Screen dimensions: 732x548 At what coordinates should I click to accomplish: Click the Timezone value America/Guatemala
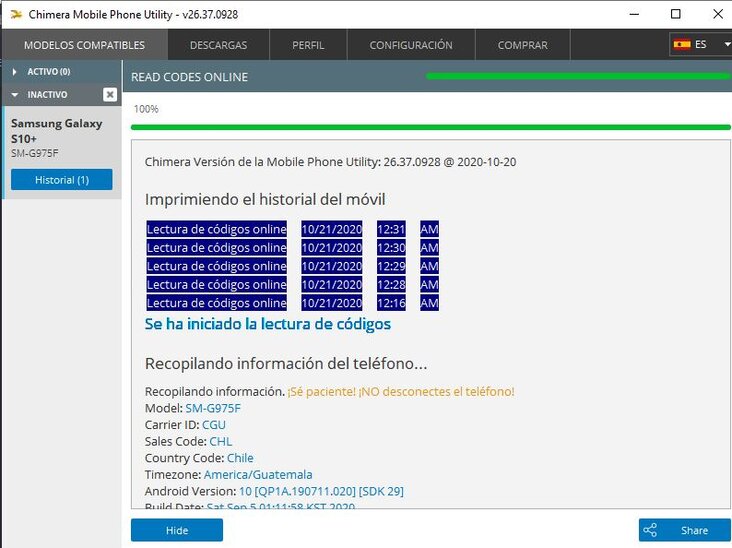point(258,475)
